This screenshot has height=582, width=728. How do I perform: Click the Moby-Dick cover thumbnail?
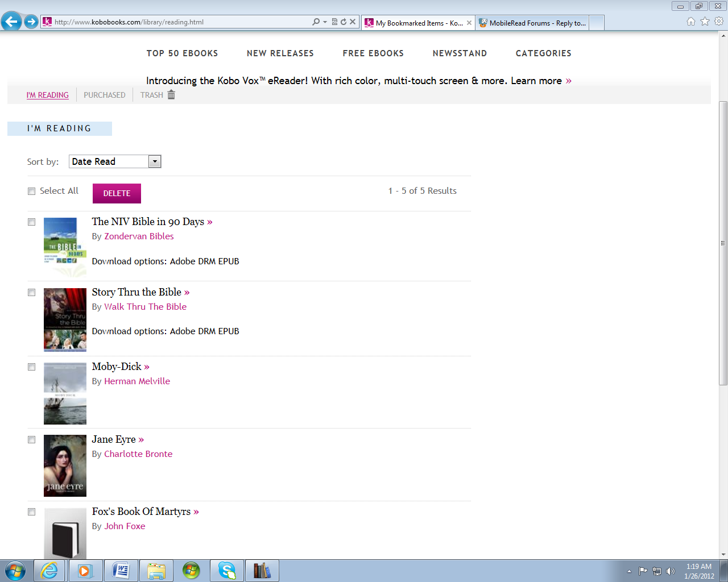[65, 393]
